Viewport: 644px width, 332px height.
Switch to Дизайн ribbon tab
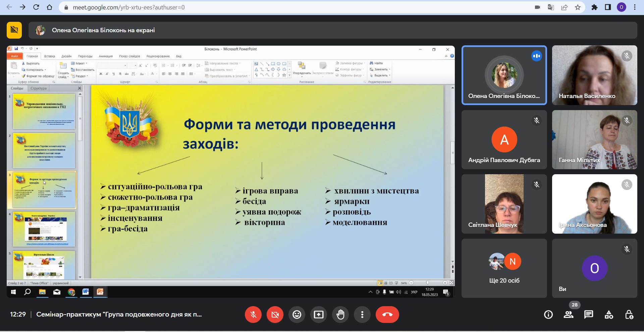[x=66, y=56]
